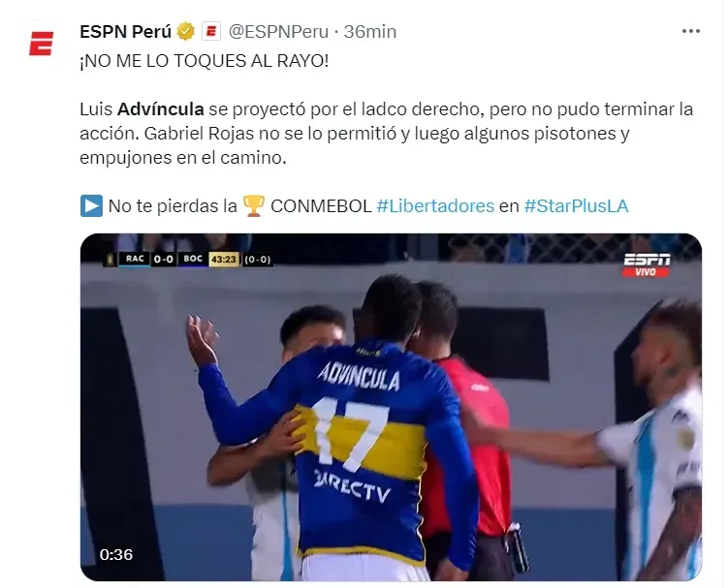The image size is (728, 588).
Task: Click the small cup icon beside scoreboard
Action: [111, 259]
